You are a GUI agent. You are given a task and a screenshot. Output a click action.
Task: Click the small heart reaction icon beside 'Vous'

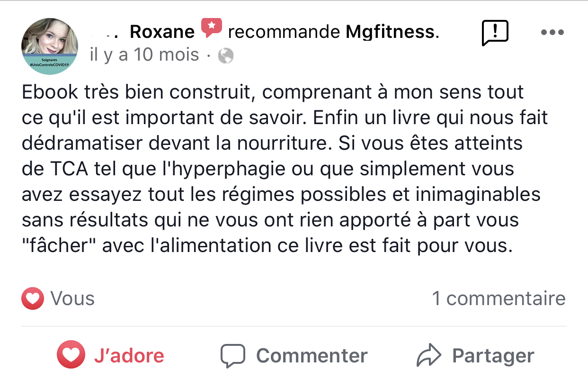[32, 298]
